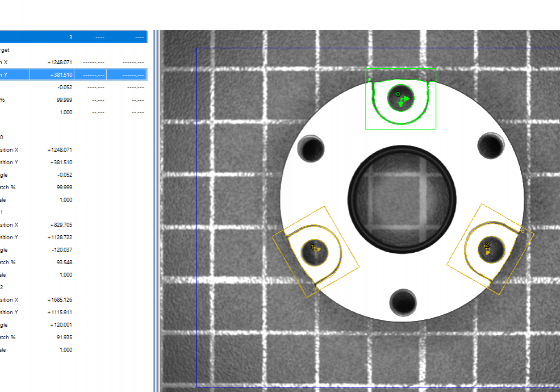This screenshot has width=560, height=392.
Task: Click the green match marker 0
Action: (402, 98)
